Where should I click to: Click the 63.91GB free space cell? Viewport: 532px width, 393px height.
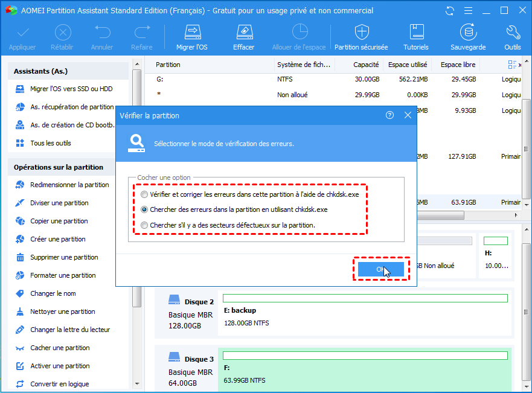464,202
